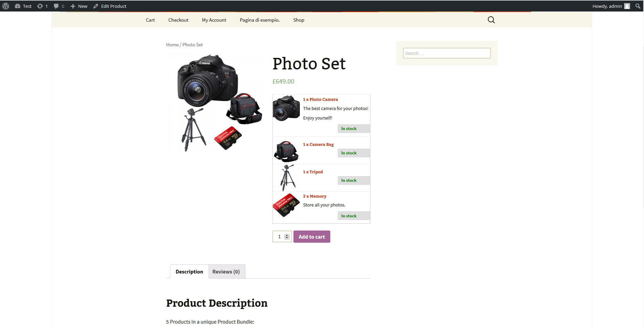Open the Photo Camera thumbnail
Screen dimensions: 644x328
click(x=286, y=108)
